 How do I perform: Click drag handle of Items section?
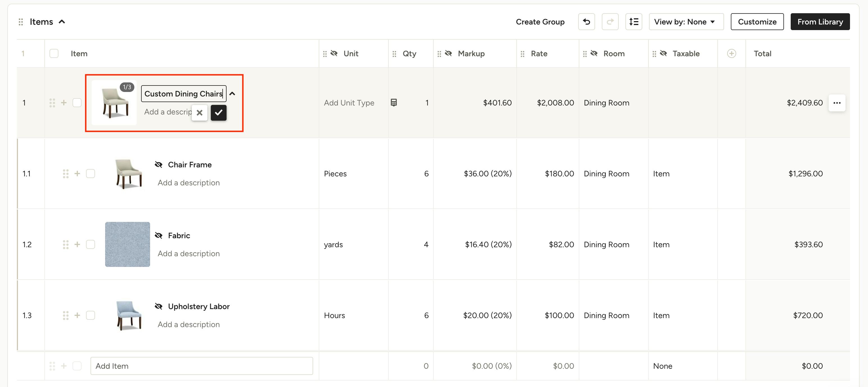21,22
